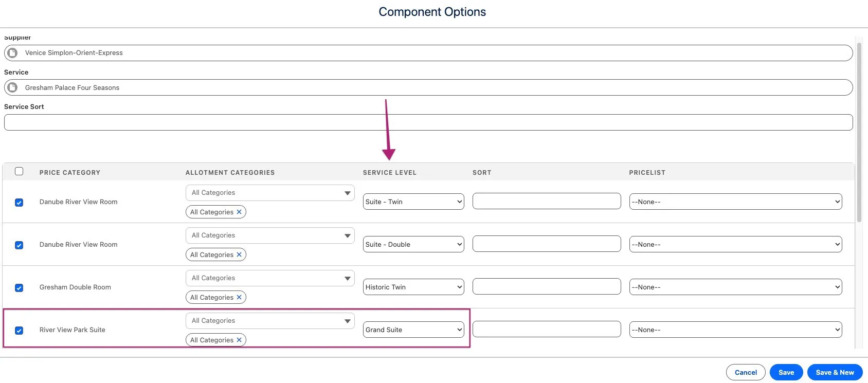Open the Suite - Twin service level dropdown

[413, 202]
